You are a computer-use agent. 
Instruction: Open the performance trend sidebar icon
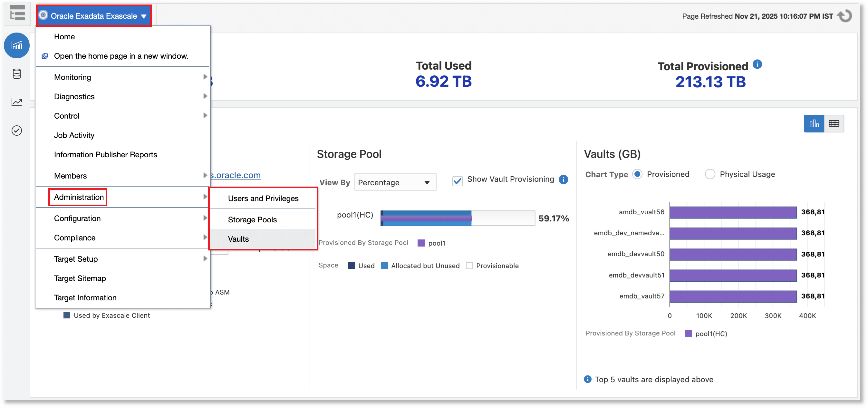(16, 102)
